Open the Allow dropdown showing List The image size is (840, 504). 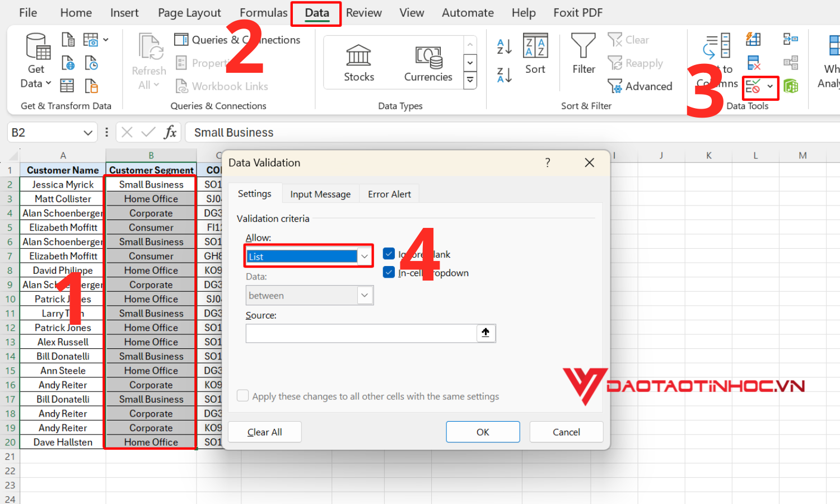point(309,256)
